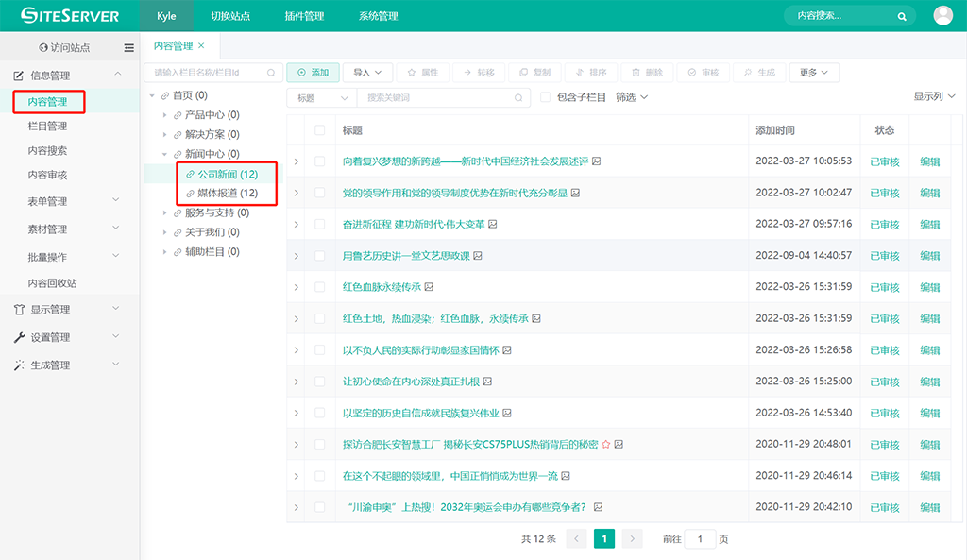967x560 pixels.
Task: Click image icon beside 川渝申奥 title
Action: click(x=598, y=507)
